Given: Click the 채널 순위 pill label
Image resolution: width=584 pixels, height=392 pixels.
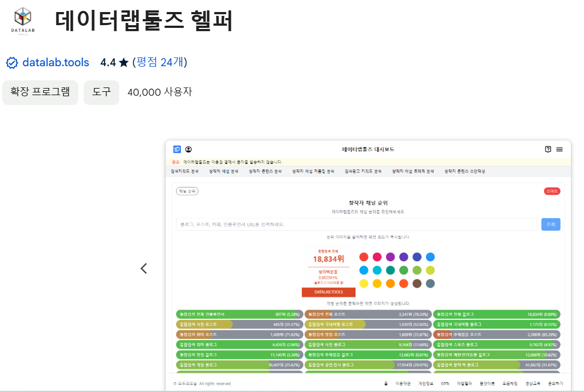Looking at the screenshot, I should tap(187, 191).
